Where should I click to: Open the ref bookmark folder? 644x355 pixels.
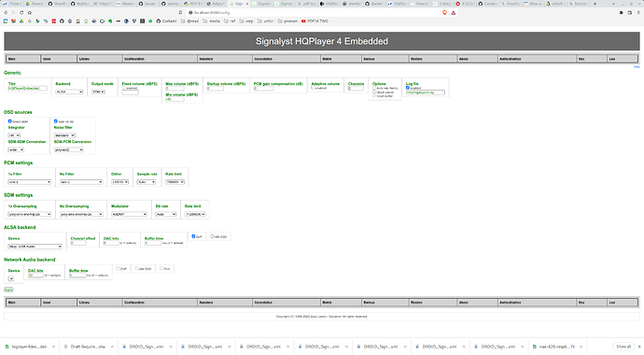tap(230, 21)
